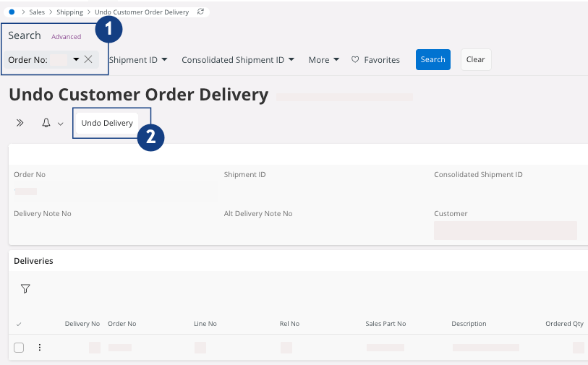
Task: Expand the double-chevron side panel icon
Action: pyautogui.click(x=20, y=124)
